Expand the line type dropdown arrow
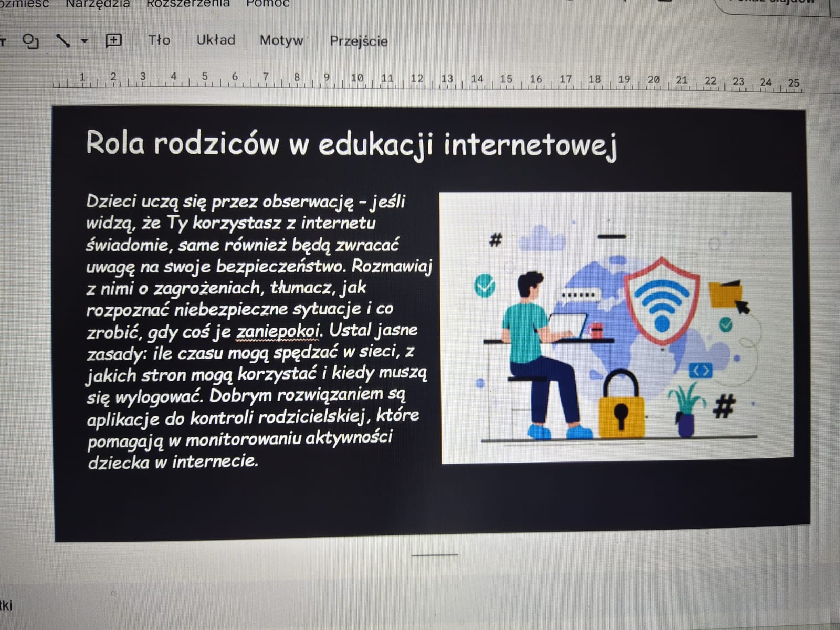 pyautogui.click(x=84, y=41)
